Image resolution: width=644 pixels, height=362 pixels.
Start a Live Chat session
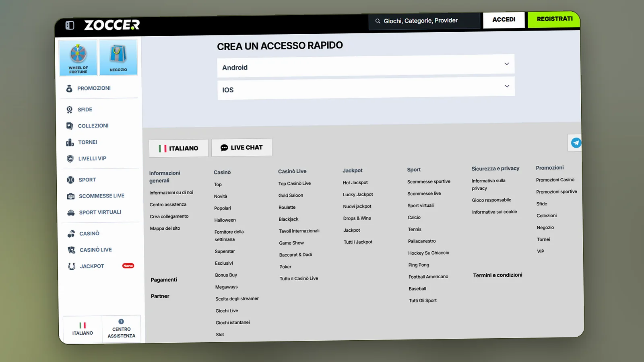[242, 148]
